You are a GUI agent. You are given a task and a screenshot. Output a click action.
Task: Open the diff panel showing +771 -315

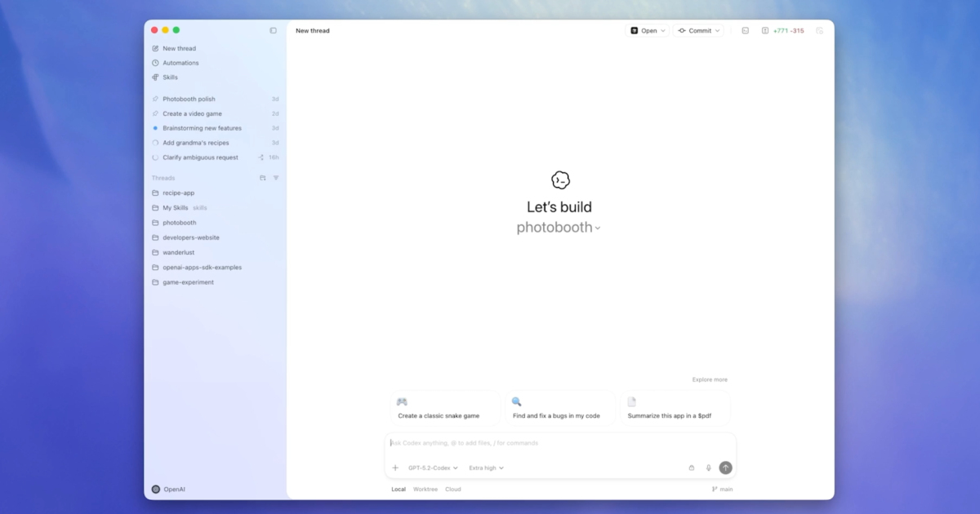coord(782,31)
